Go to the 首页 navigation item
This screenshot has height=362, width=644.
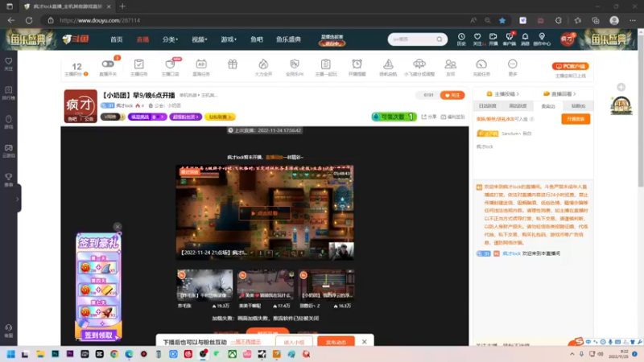pyautogui.click(x=117, y=39)
